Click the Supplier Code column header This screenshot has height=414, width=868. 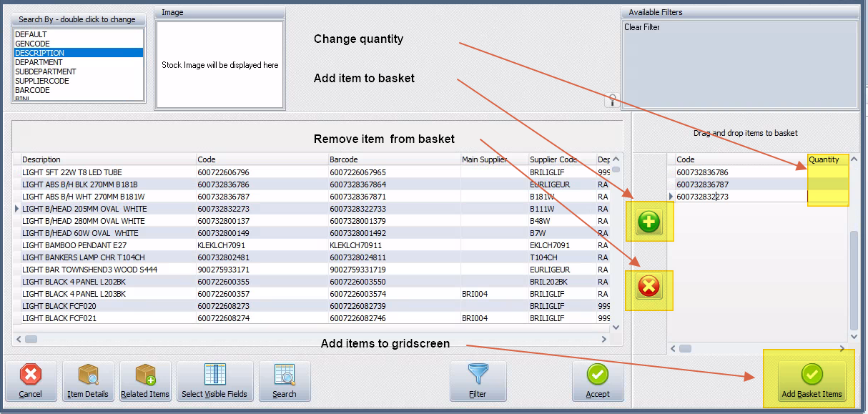pyautogui.click(x=561, y=159)
